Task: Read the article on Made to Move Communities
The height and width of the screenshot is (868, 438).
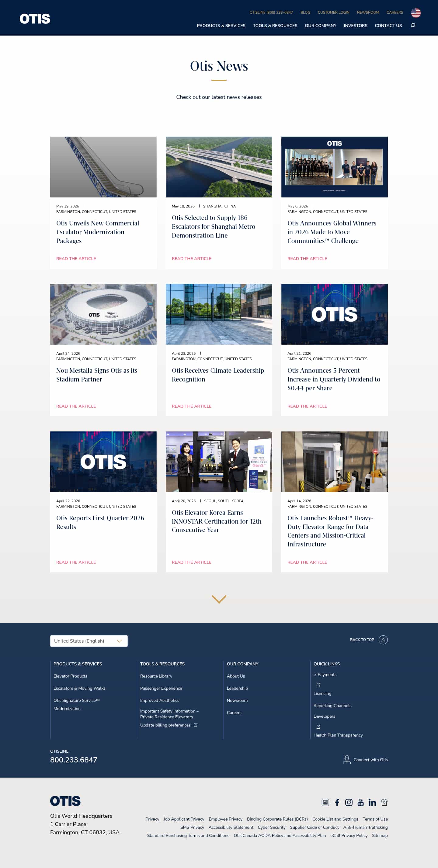Action: 307,259
